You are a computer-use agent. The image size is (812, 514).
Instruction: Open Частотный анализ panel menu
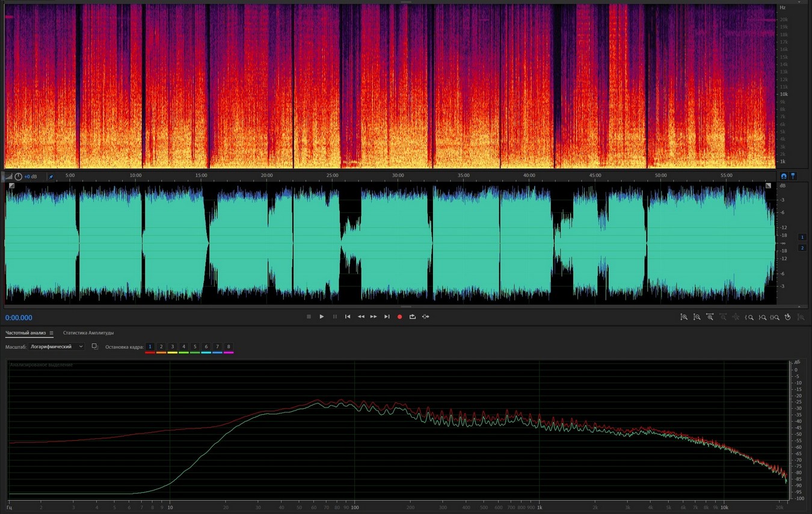click(x=52, y=333)
